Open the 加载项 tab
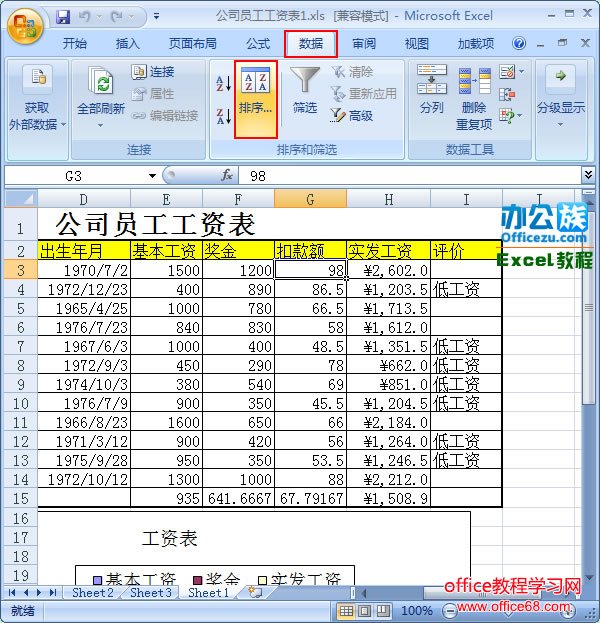600x623 pixels. 476,43
